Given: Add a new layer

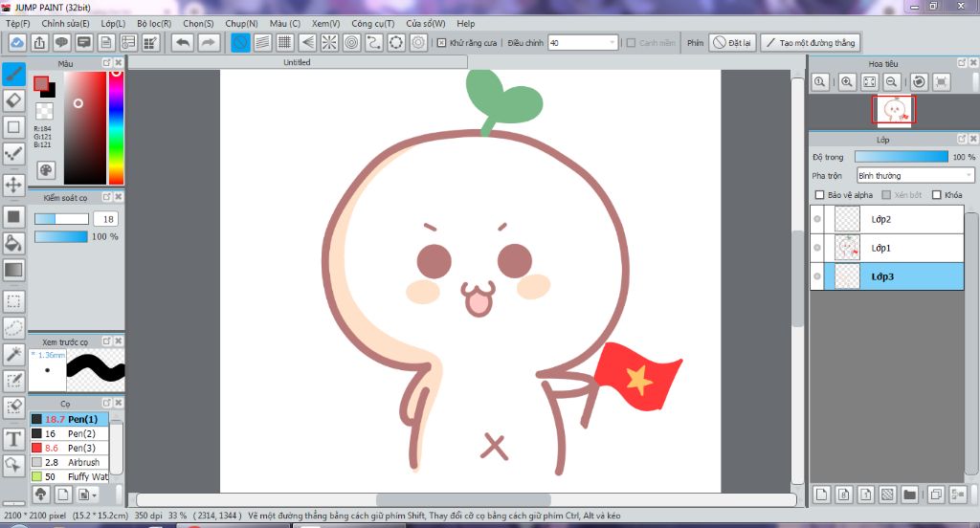Looking at the screenshot, I should pos(822,495).
